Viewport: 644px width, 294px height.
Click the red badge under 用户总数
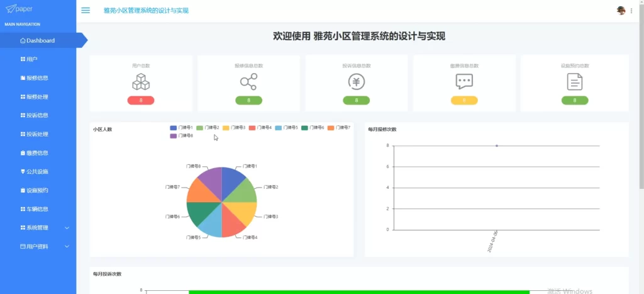141,100
